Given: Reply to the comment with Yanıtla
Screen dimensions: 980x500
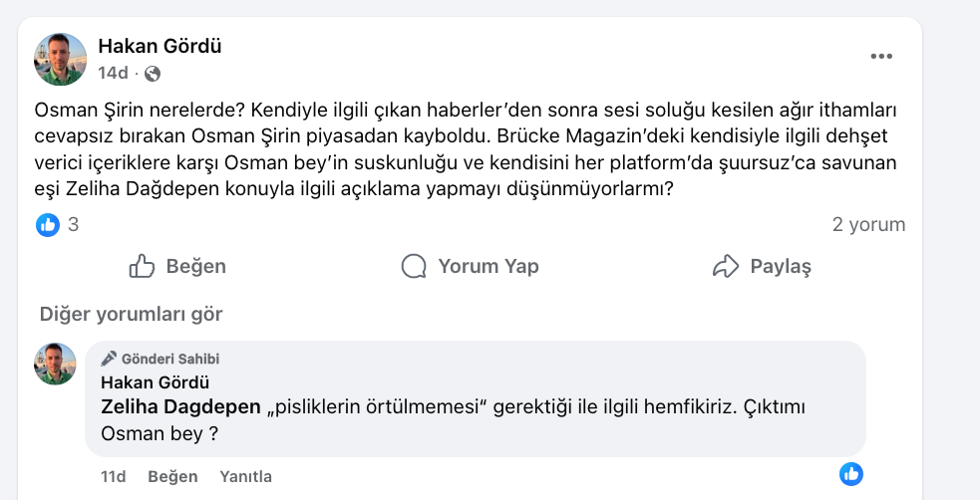Looking at the screenshot, I should click(x=245, y=477).
